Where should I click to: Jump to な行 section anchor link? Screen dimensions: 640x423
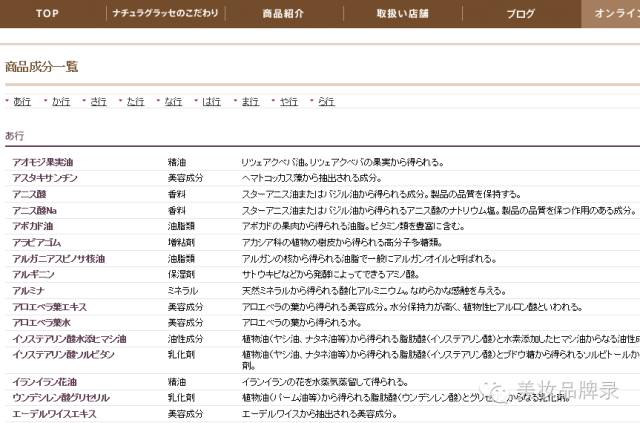pos(173,102)
